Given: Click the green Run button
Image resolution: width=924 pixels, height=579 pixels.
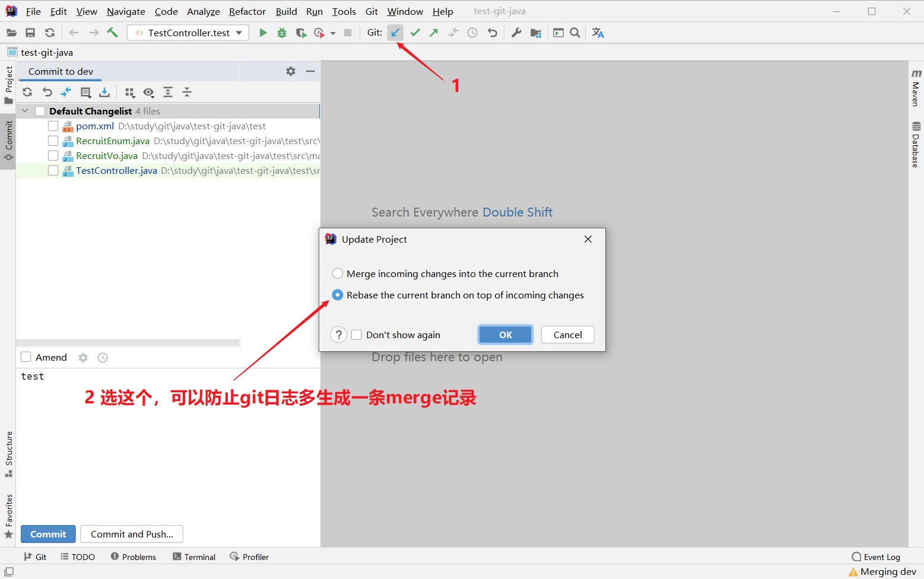Looking at the screenshot, I should 263,33.
